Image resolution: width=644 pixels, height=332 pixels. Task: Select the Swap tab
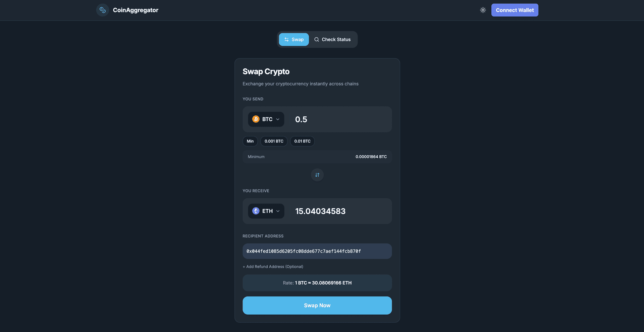(x=294, y=40)
